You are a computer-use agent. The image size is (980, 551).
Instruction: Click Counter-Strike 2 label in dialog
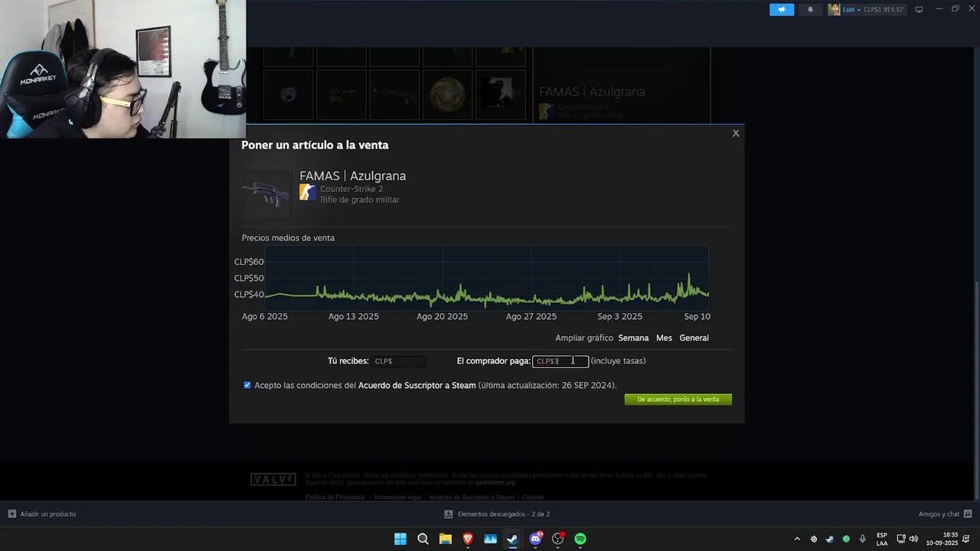(351, 189)
